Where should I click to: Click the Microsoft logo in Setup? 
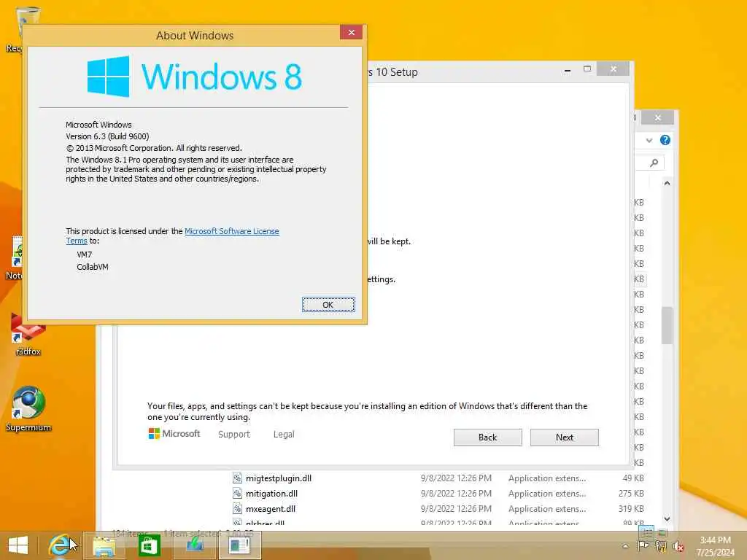(x=174, y=434)
